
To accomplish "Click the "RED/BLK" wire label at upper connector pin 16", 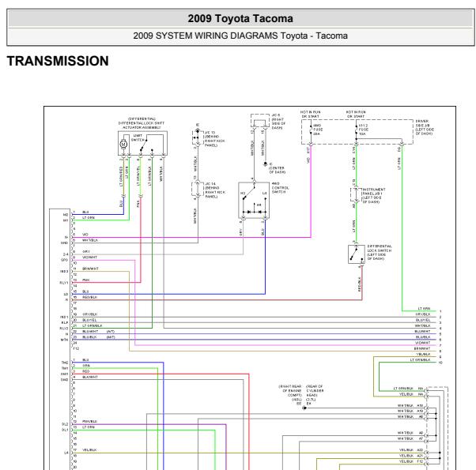I will tap(90, 297).
